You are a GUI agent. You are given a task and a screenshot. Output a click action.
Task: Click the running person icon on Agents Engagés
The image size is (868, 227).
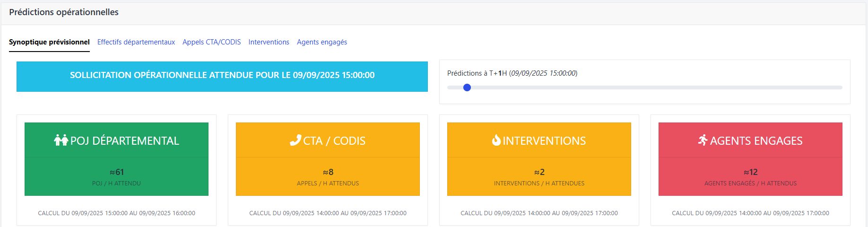pos(703,140)
